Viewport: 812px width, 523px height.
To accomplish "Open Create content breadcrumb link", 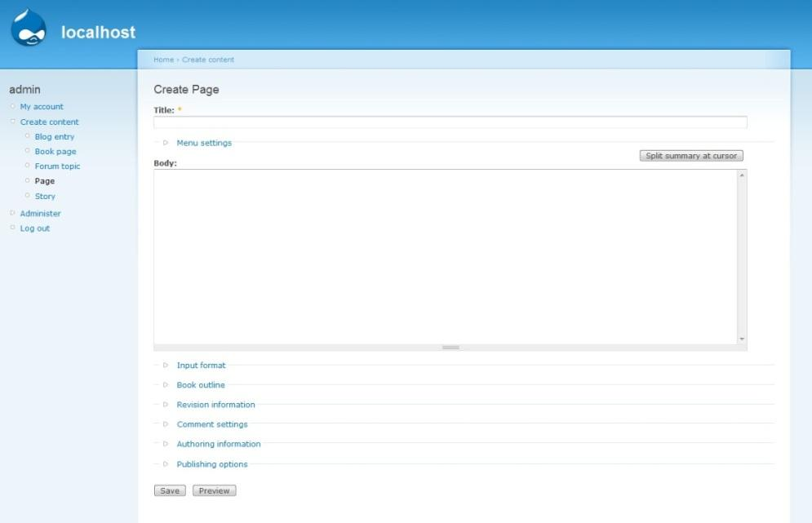I will [207, 60].
